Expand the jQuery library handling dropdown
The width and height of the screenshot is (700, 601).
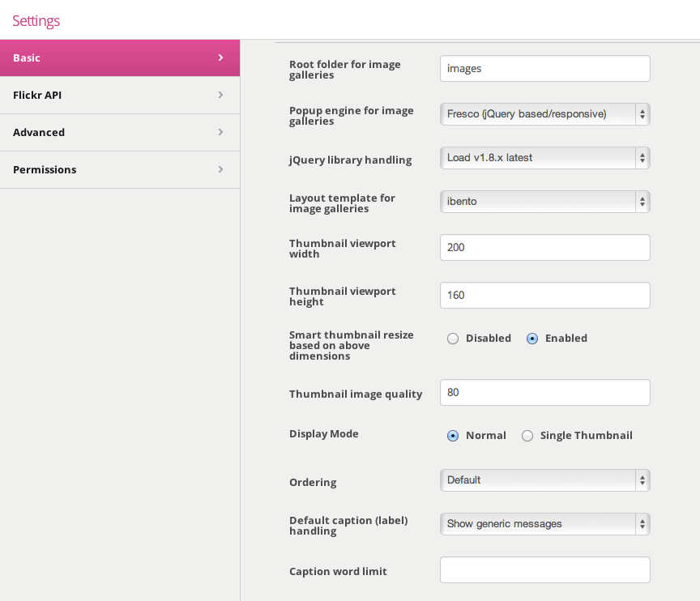545,158
